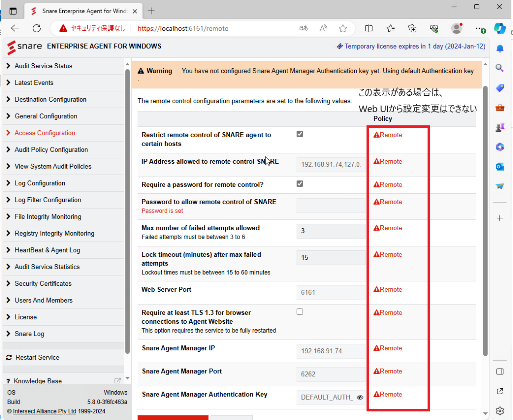
Task: Toggle Require a password for remote control checkbox
Action: (300, 184)
